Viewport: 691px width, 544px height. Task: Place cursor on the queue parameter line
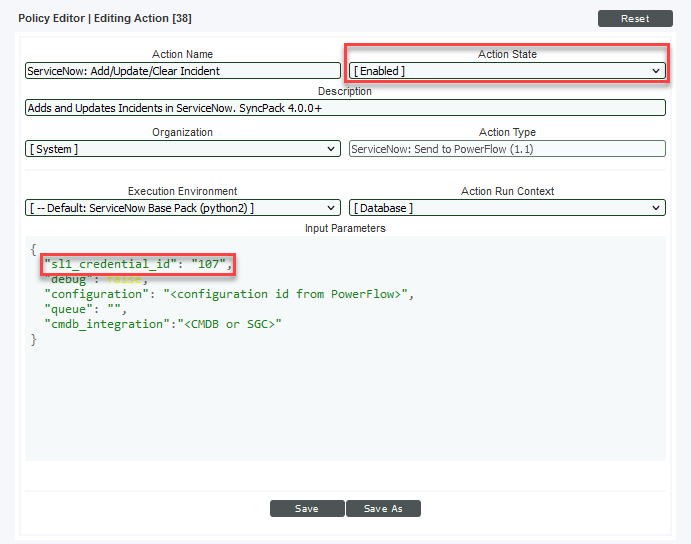pyautogui.click(x=80, y=309)
